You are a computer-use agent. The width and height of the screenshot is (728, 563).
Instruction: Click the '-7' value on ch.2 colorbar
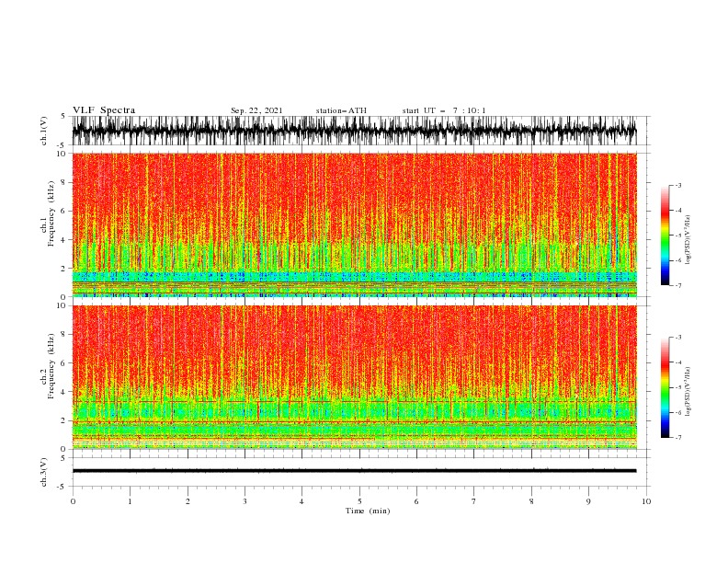678,438
